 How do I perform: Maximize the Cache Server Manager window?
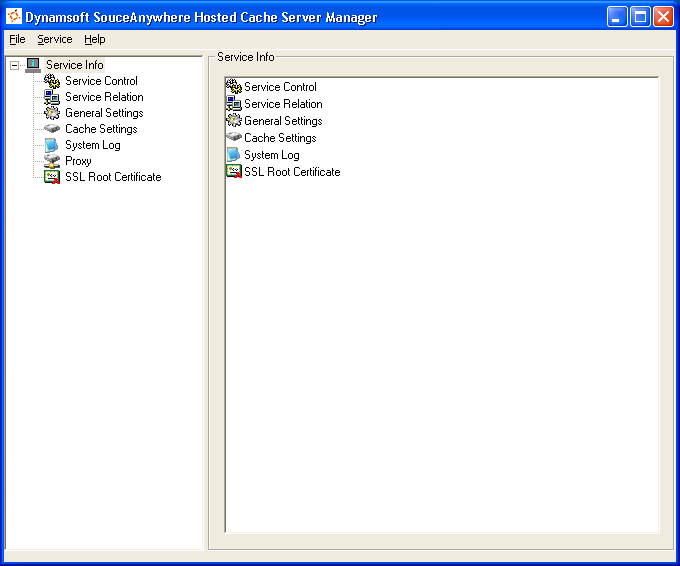640,16
